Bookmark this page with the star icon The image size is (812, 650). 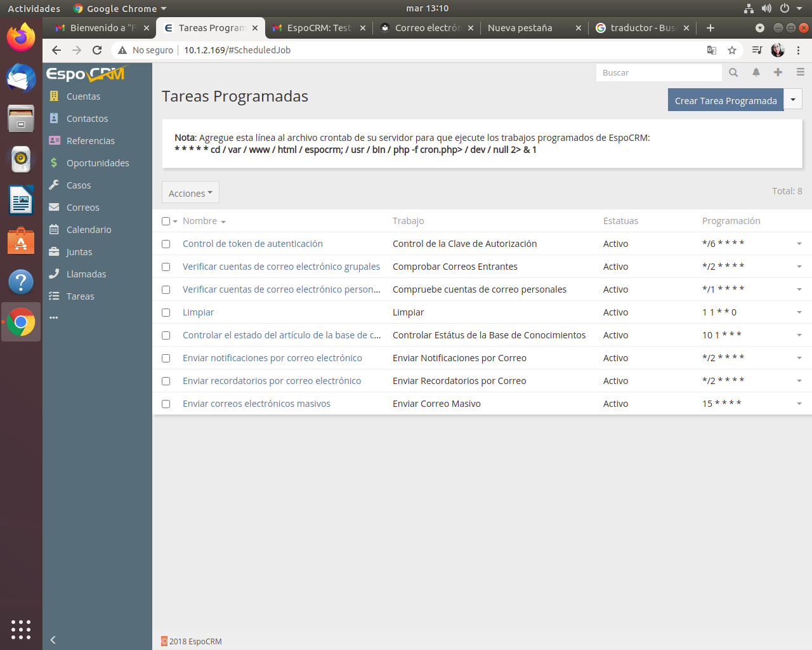pos(732,50)
